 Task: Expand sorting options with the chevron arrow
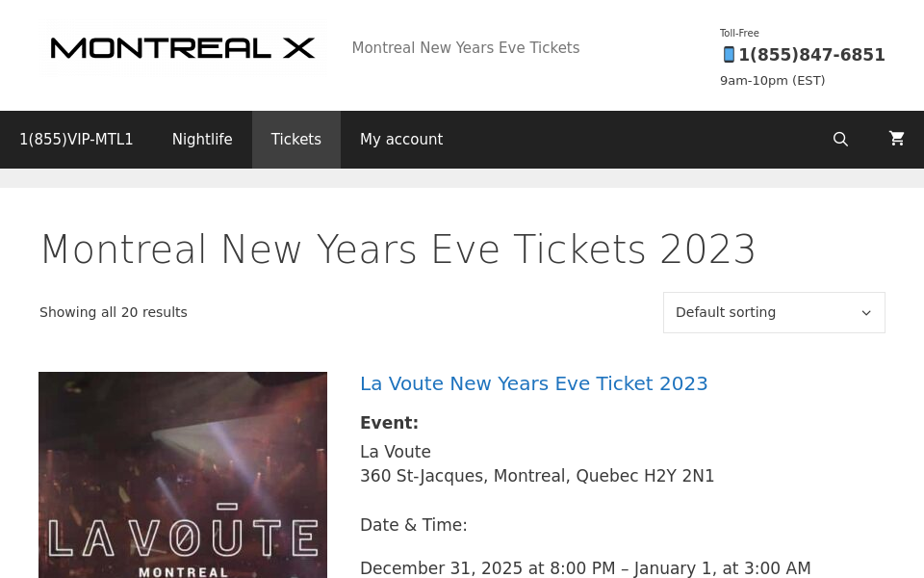tap(866, 312)
